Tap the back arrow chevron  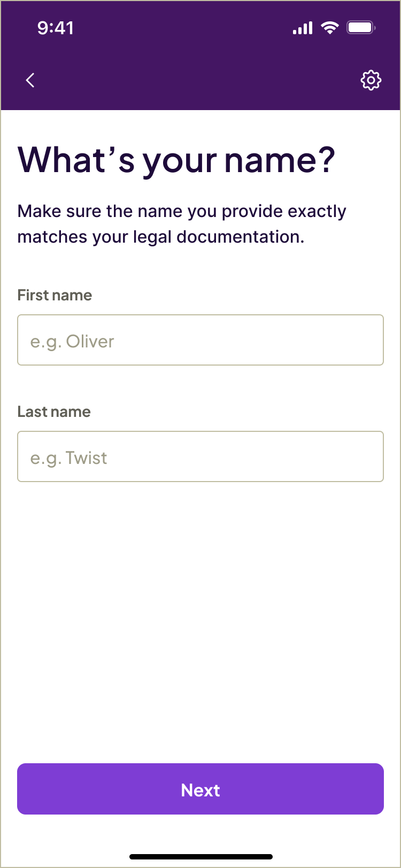(30, 80)
